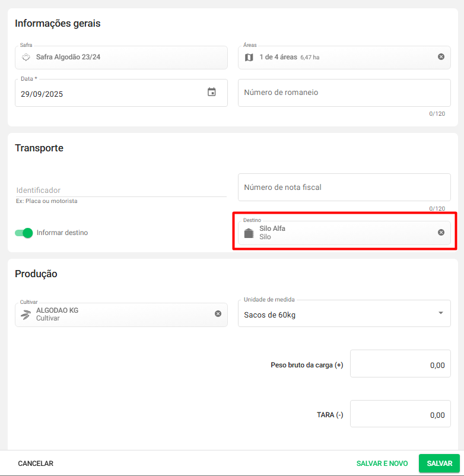
Task: Remove Silo Alfa using its clear icon
Action: 441,232
